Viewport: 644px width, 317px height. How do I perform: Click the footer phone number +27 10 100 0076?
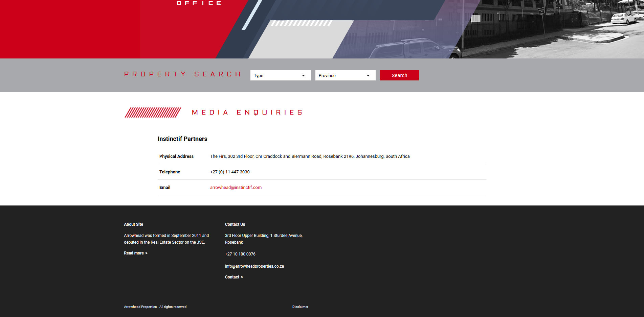click(x=240, y=254)
